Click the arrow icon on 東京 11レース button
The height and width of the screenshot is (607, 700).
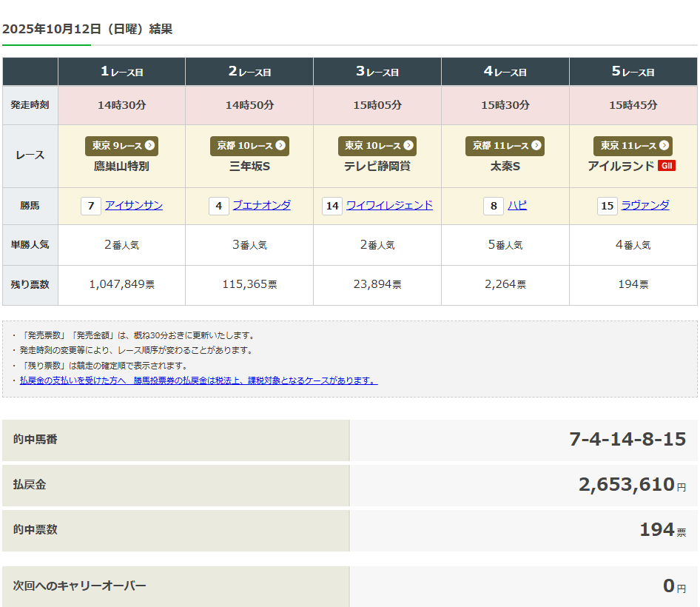point(664,146)
